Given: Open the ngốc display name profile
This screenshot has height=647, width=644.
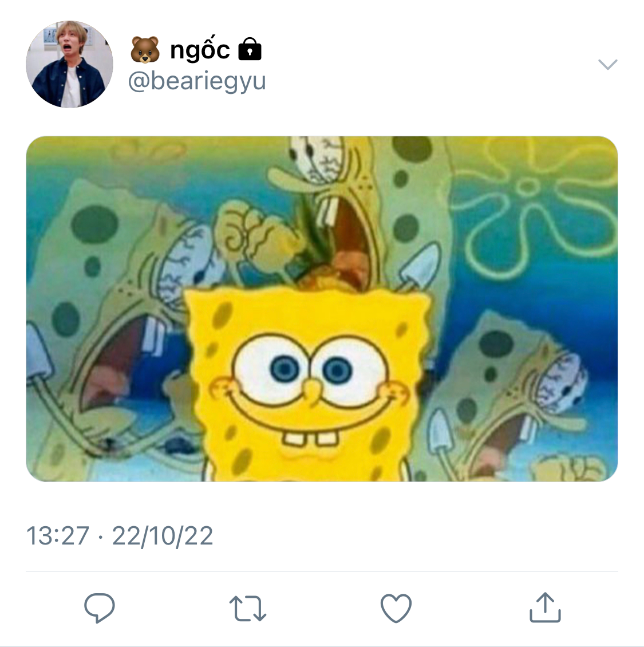Looking at the screenshot, I should tap(200, 50).
